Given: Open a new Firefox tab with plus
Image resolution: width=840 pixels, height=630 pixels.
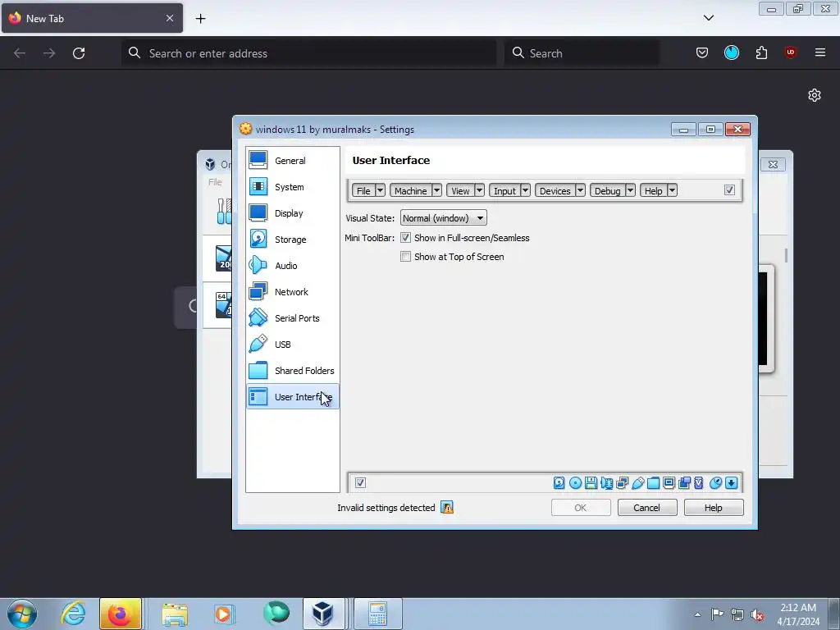Looking at the screenshot, I should click(200, 18).
